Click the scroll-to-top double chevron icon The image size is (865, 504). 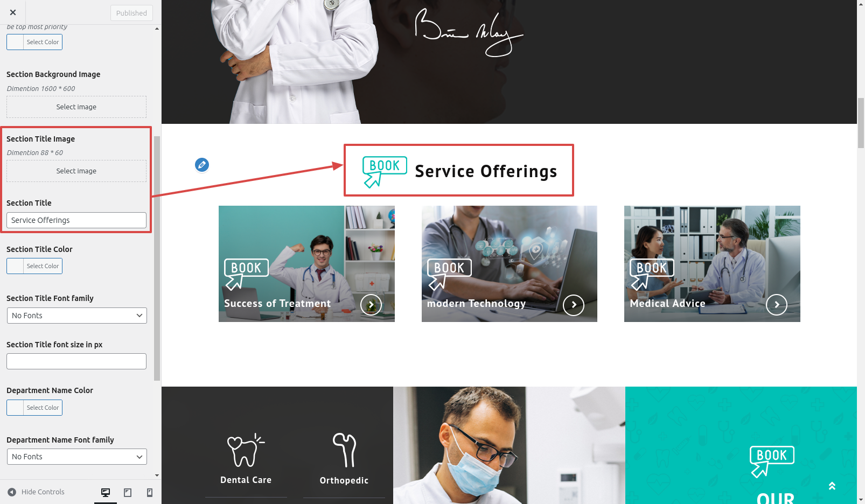[832, 486]
